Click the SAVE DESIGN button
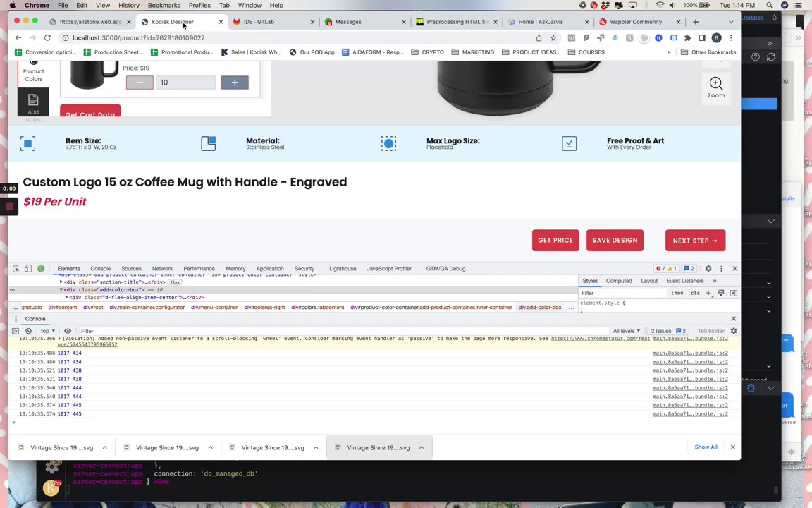The image size is (812, 508). (615, 241)
